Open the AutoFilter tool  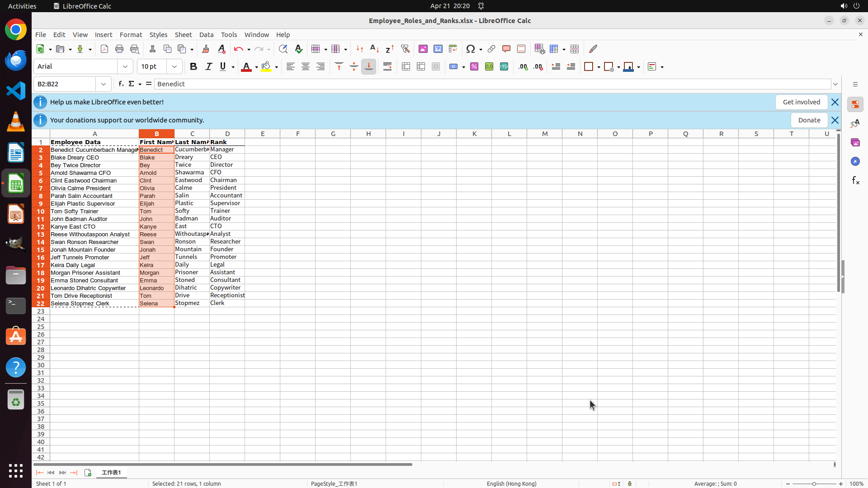pos(405,49)
